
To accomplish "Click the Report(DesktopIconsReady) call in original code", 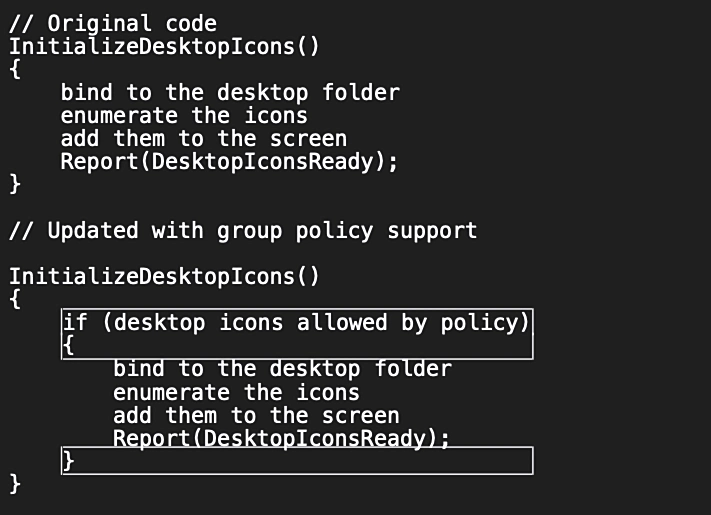I will (229, 161).
